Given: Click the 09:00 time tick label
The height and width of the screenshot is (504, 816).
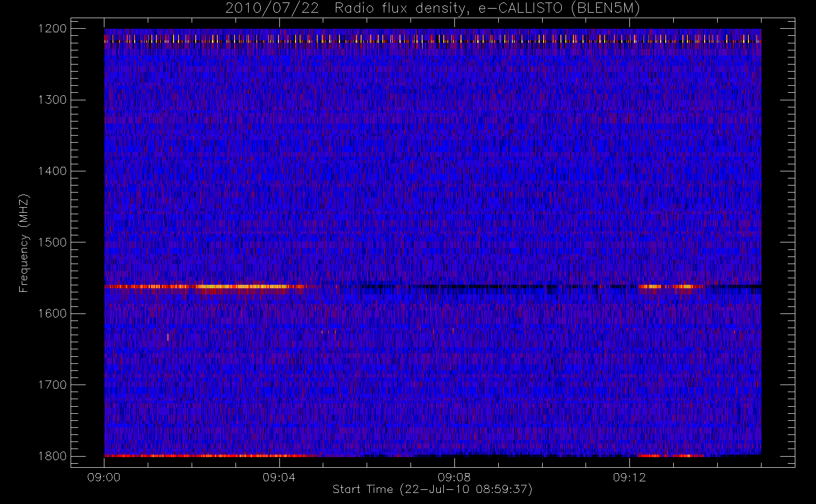Looking at the screenshot, I should (104, 477).
